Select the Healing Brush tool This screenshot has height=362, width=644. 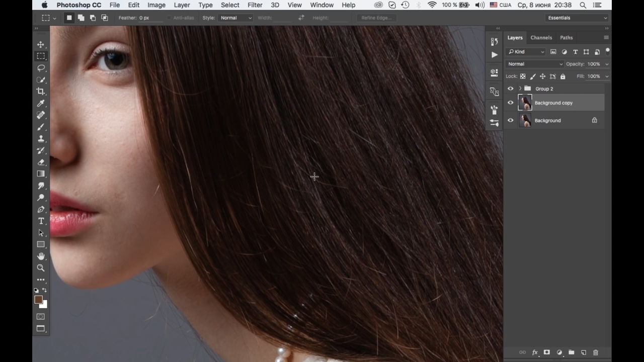pos(41,115)
